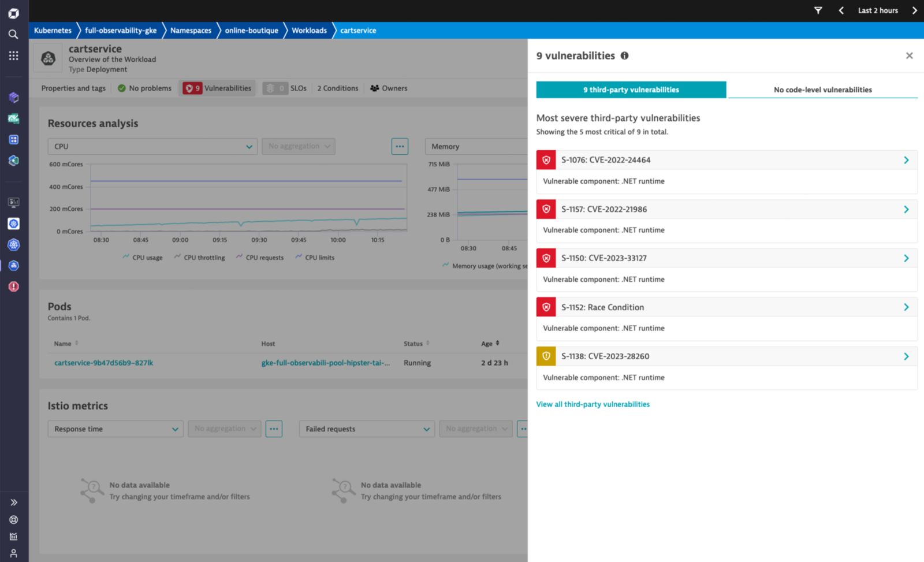The height and width of the screenshot is (562, 924).
Task: Toggle the CPU limits legend series
Action: pos(315,258)
